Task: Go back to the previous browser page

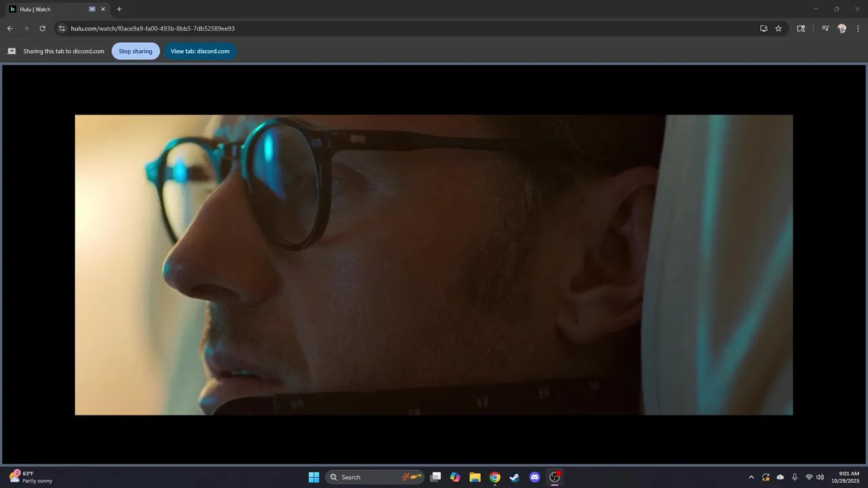Action: (x=9, y=28)
